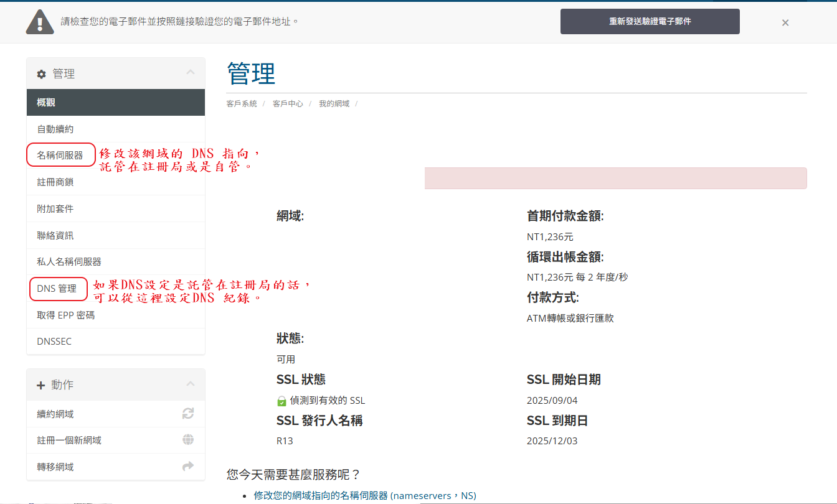The image size is (837, 504).
Task: Select DNSSEC in the sidebar
Action: tap(54, 342)
